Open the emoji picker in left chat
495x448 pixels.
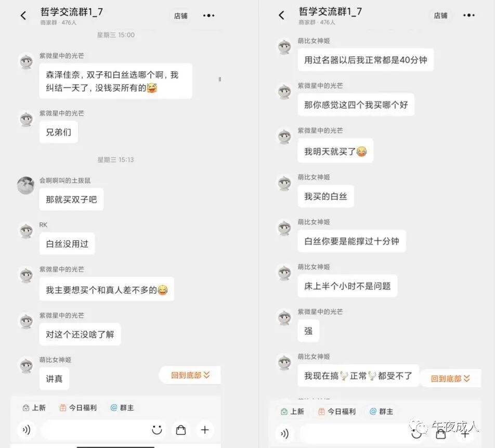pos(157,430)
